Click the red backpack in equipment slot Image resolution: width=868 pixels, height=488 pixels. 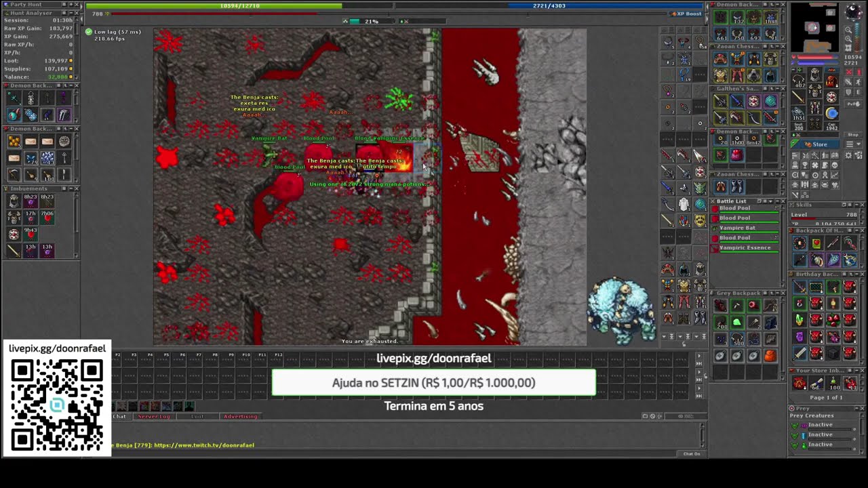832,80
